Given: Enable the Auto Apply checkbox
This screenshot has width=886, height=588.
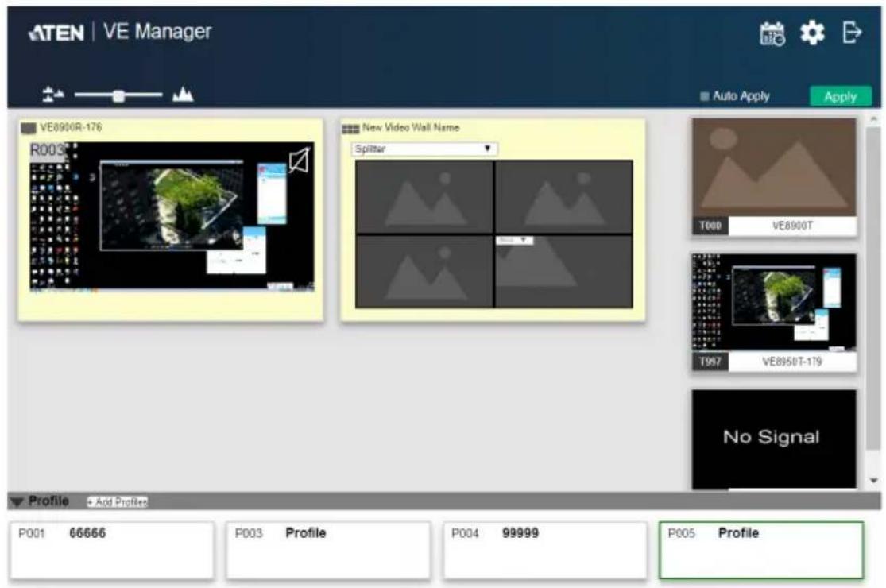Looking at the screenshot, I should [x=705, y=96].
